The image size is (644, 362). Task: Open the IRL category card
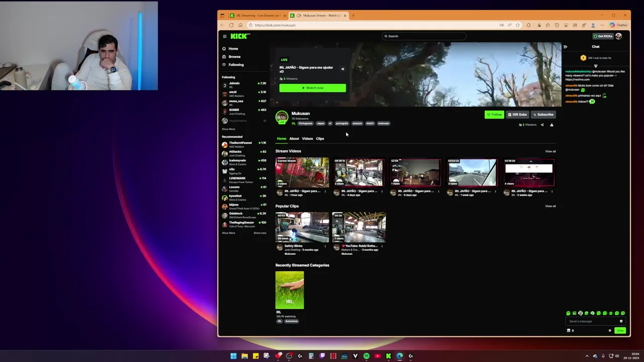pos(290,290)
